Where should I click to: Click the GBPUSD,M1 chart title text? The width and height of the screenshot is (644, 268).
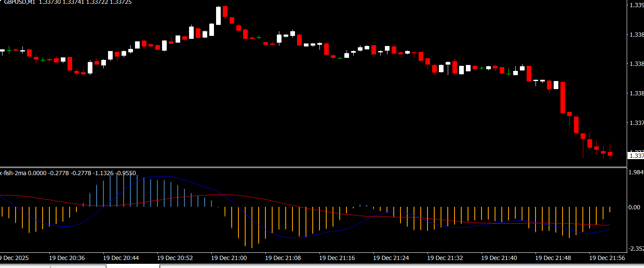click(x=19, y=2)
